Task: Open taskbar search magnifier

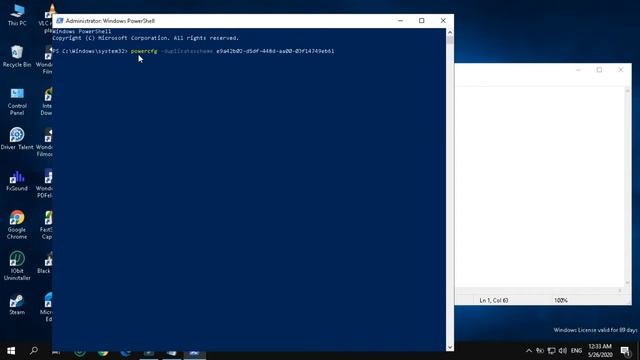Action: (x=34, y=351)
